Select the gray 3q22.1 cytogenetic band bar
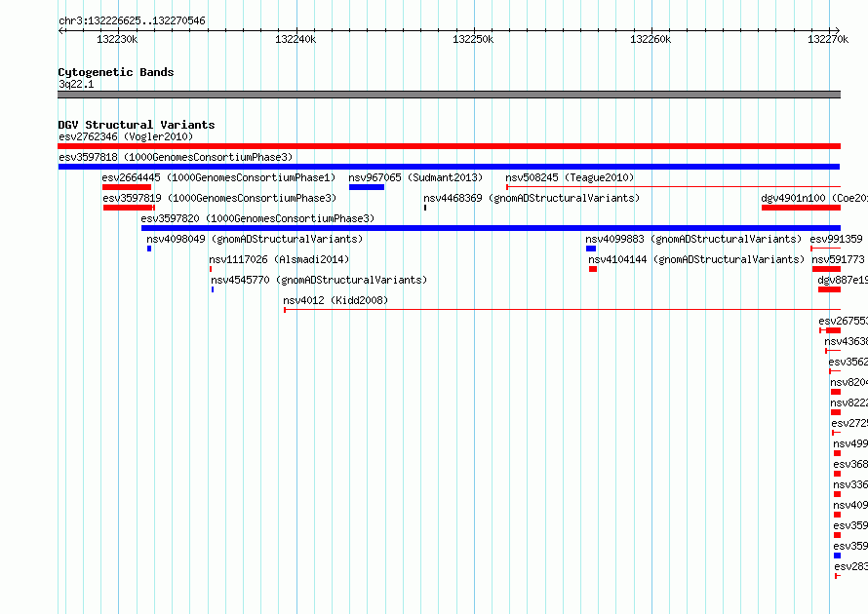Viewport: 868px width, 614px height. pos(449,95)
